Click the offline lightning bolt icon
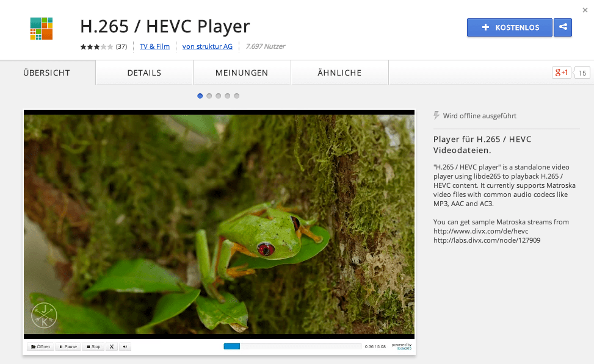 click(x=436, y=115)
